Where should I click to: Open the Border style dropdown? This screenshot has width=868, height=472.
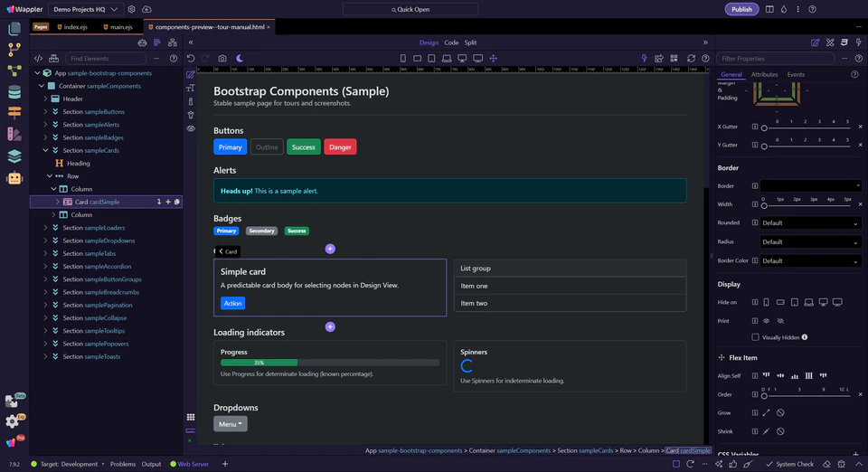point(810,186)
